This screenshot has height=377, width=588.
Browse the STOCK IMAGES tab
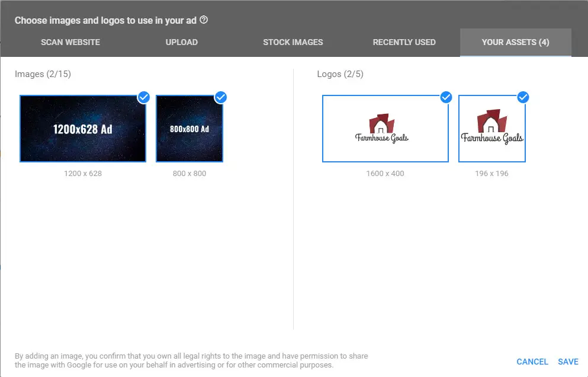pos(293,42)
